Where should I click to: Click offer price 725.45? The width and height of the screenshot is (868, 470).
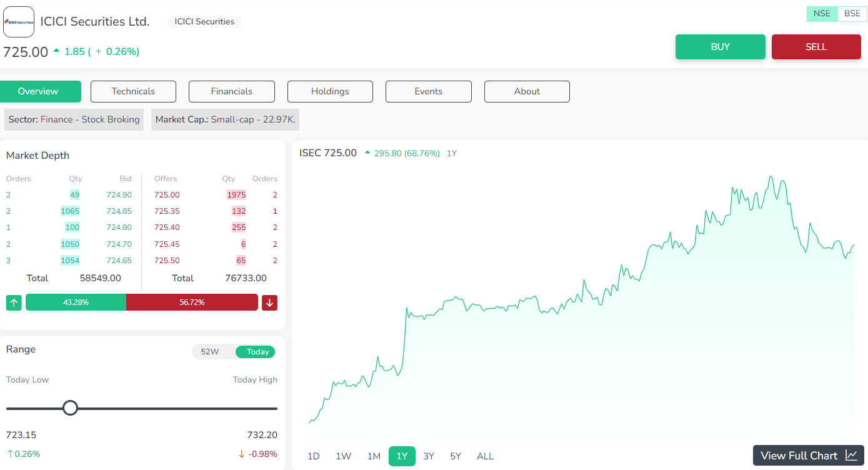(167, 244)
